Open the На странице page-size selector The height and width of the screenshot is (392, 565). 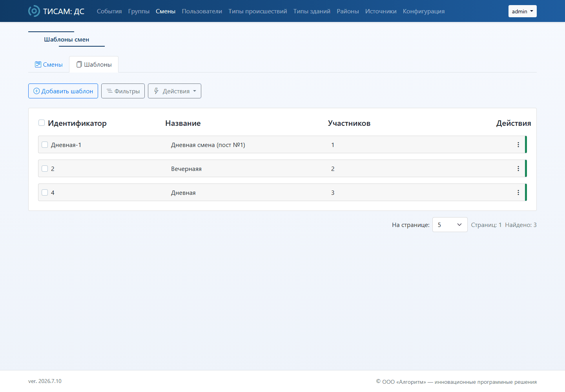(450, 225)
